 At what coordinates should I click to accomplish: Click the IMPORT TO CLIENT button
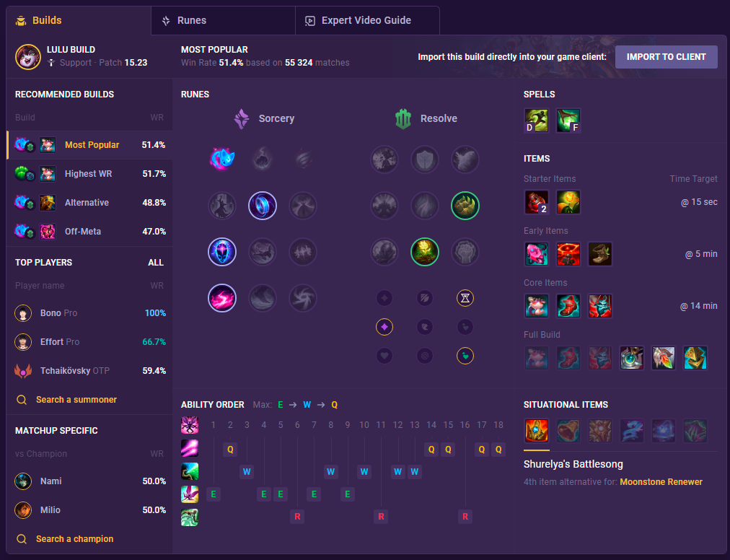click(x=667, y=57)
